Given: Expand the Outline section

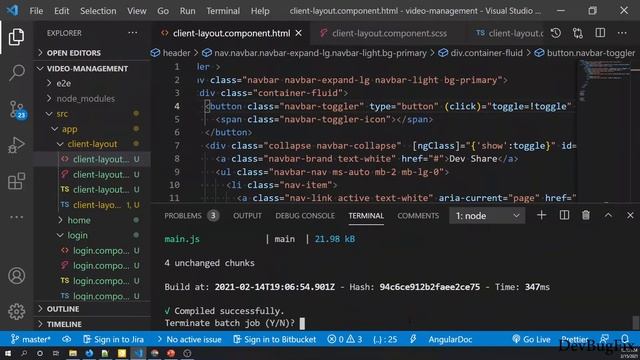Looking at the screenshot, I should pos(58,309).
